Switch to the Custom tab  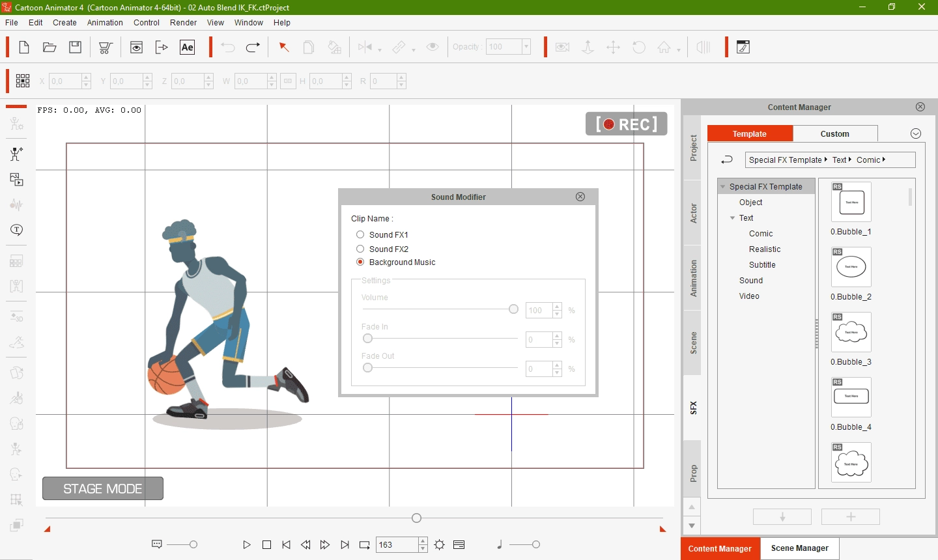click(835, 133)
